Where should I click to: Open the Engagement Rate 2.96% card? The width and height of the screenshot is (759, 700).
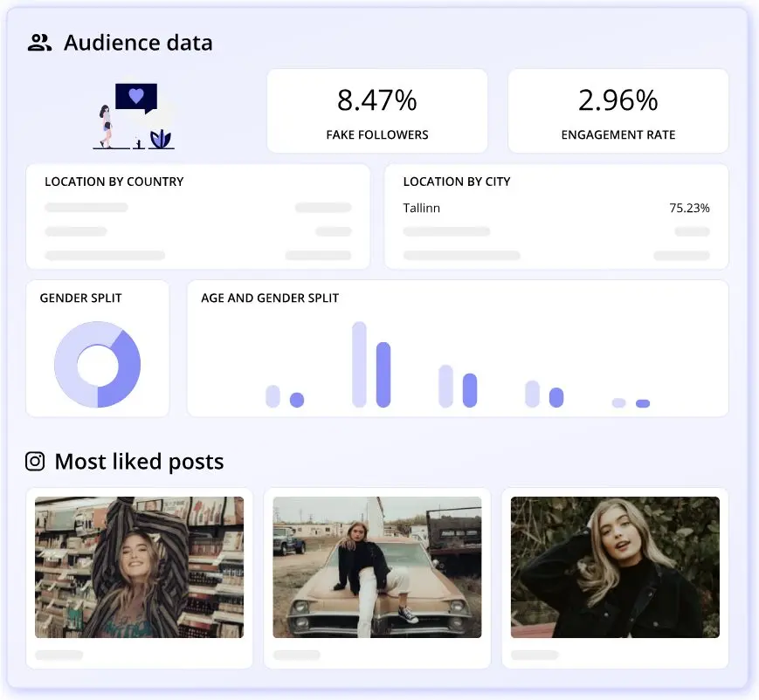click(618, 111)
